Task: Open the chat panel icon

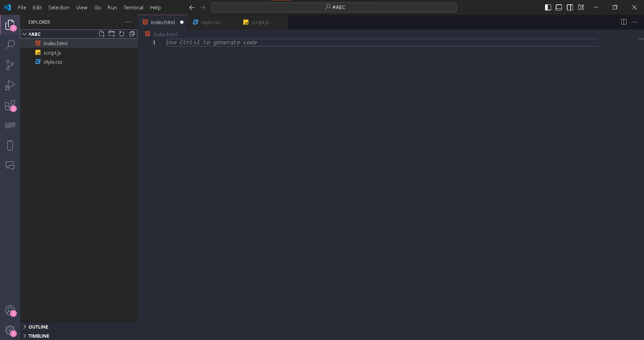Action: [10, 165]
